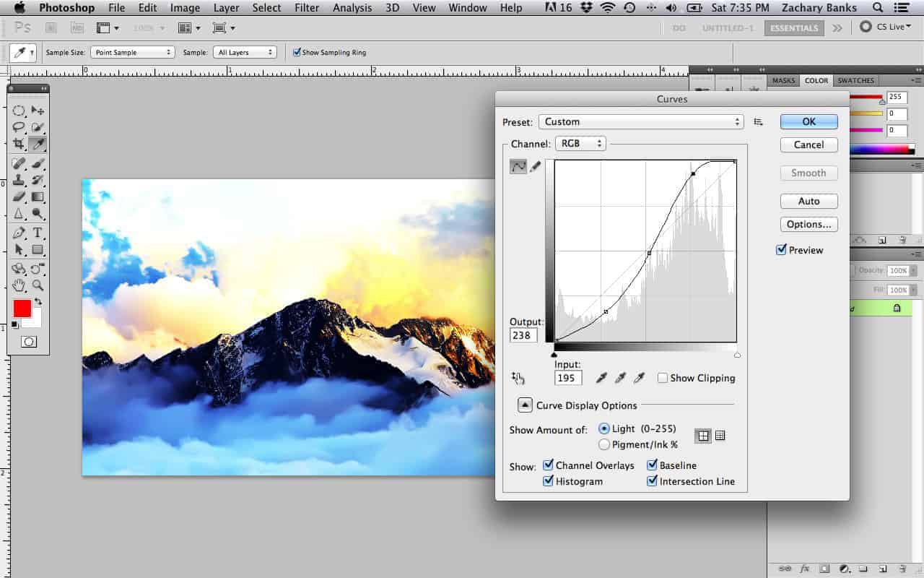Toggle Quick Mask mode
The height and width of the screenshot is (578, 924).
pyautogui.click(x=29, y=342)
